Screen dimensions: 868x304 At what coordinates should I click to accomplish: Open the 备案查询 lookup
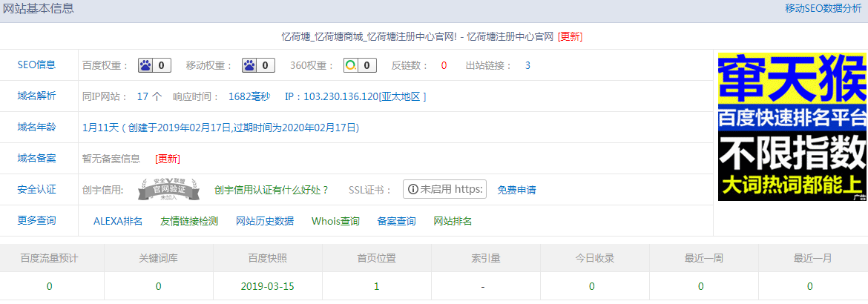tap(396, 221)
